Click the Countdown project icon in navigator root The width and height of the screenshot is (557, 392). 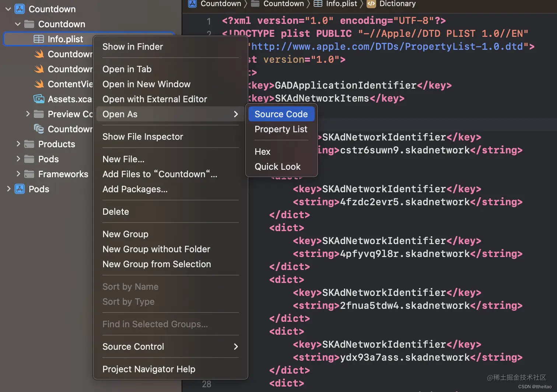[x=20, y=9]
